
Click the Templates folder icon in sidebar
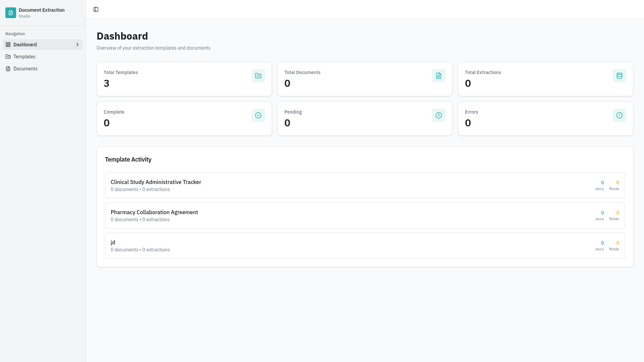(8, 57)
